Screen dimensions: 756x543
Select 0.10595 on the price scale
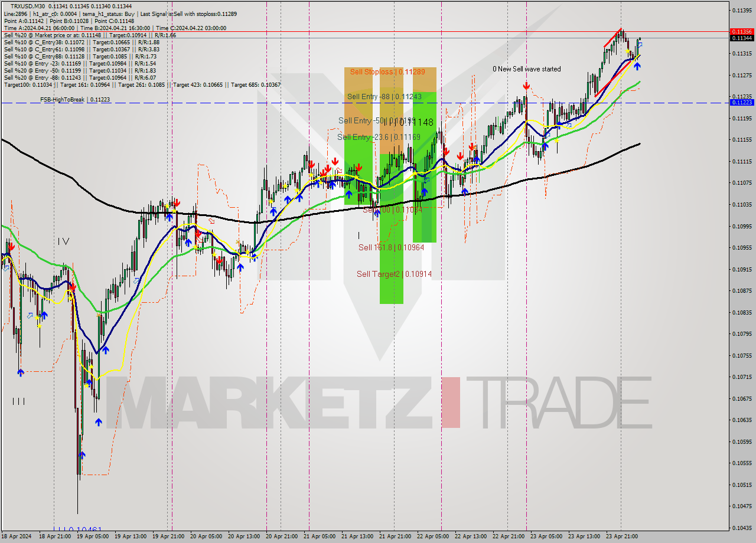741,441
